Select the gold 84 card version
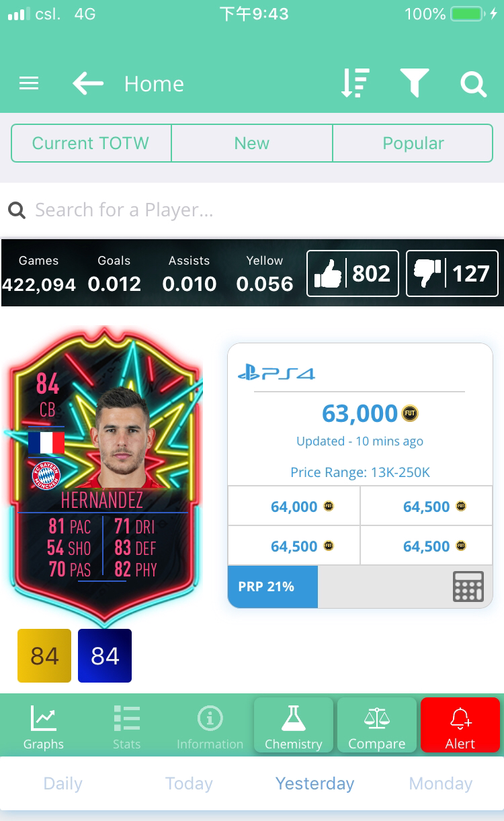The height and width of the screenshot is (821, 504). [x=44, y=656]
